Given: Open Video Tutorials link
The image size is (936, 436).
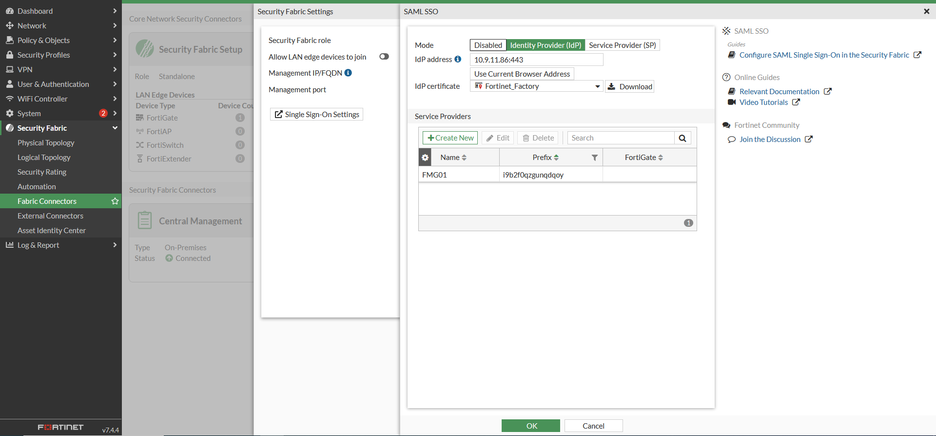Looking at the screenshot, I should [763, 102].
